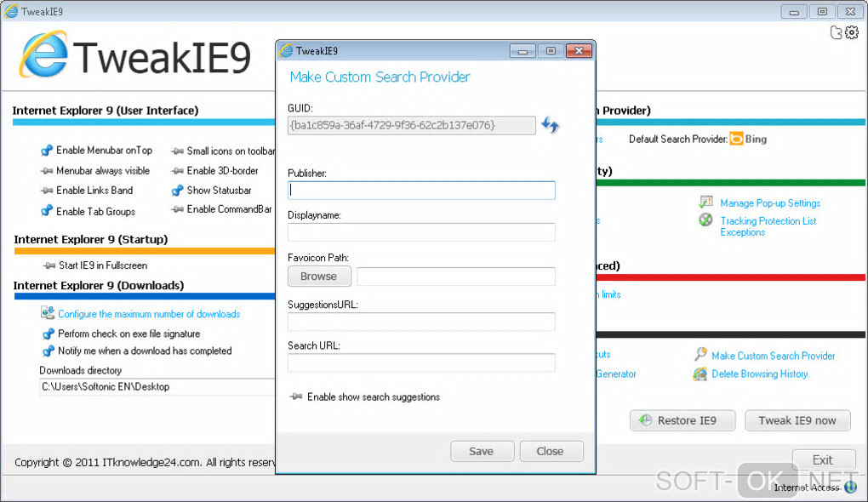Click the magnifier icon beside Make Custom Search Provider

(x=701, y=354)
